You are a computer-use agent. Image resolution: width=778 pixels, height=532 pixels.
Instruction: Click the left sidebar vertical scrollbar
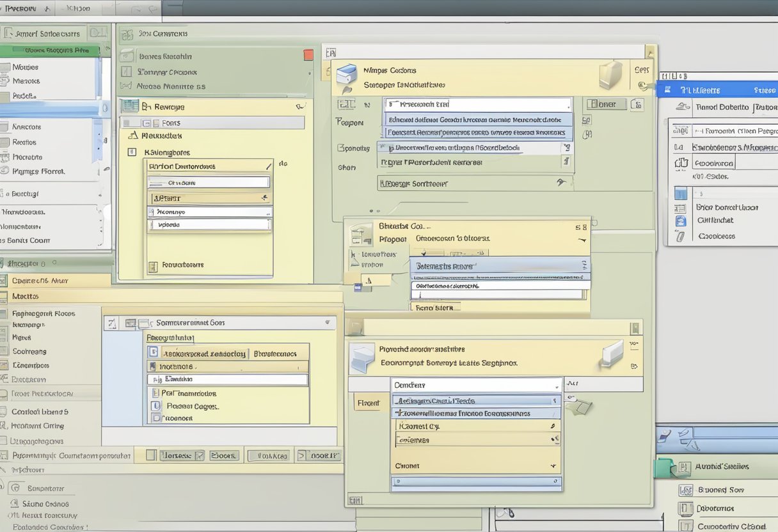pyautogui.click(x=98, y=137)
